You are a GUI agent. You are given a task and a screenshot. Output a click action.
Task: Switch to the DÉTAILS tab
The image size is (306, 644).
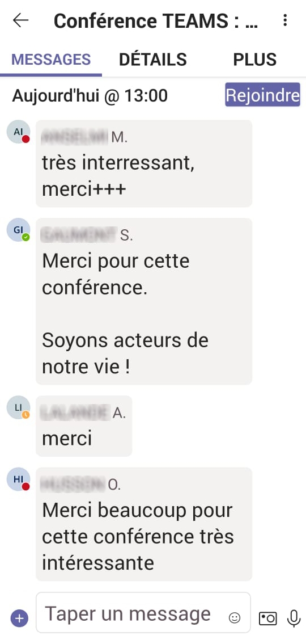(x=152, y=60)
